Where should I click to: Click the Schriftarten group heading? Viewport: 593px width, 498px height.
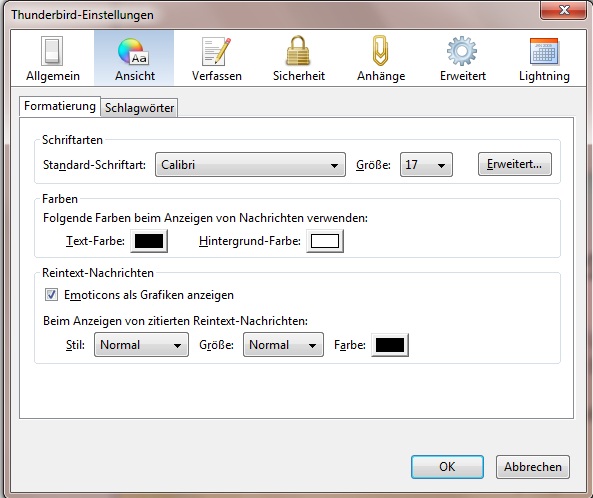tap(72, 140)
